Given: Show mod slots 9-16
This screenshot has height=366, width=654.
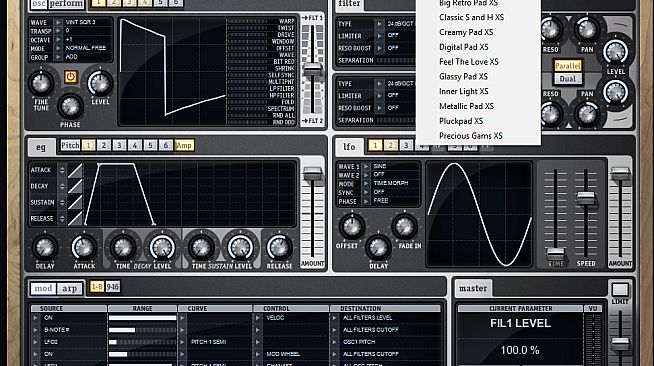Looking at the screenshot, I should click(x=113, y=287).
